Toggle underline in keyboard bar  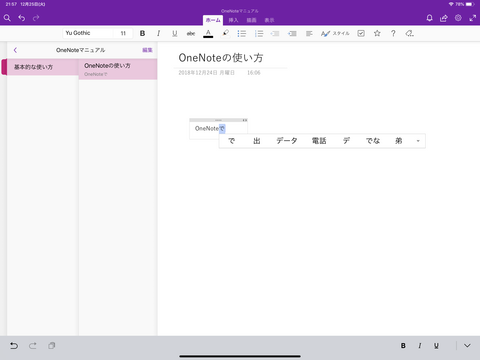point(436,346)
